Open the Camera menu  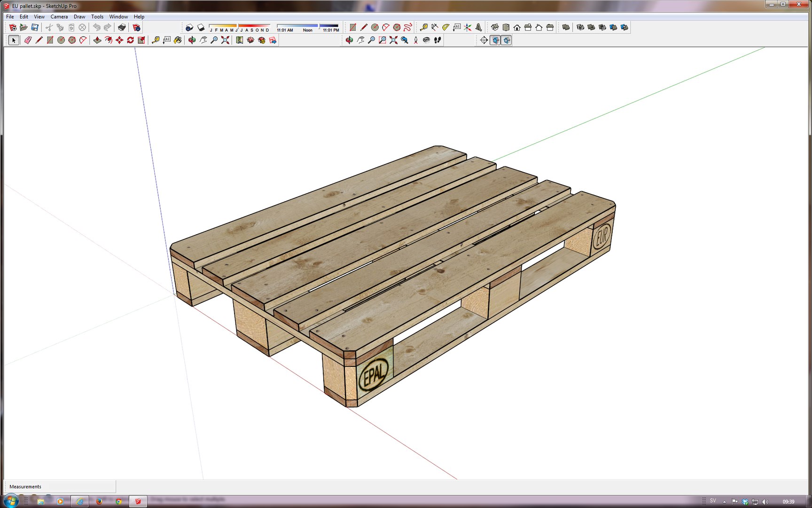pos(59,16)
